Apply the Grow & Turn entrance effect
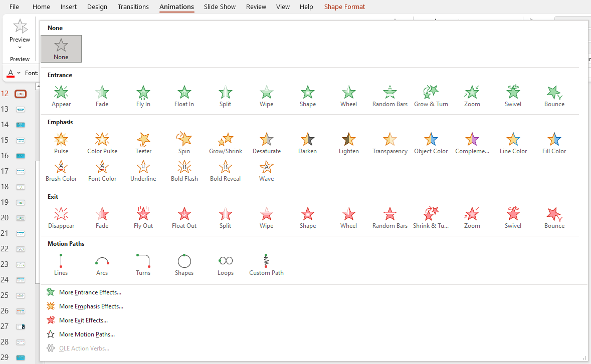 coord(431,96)
